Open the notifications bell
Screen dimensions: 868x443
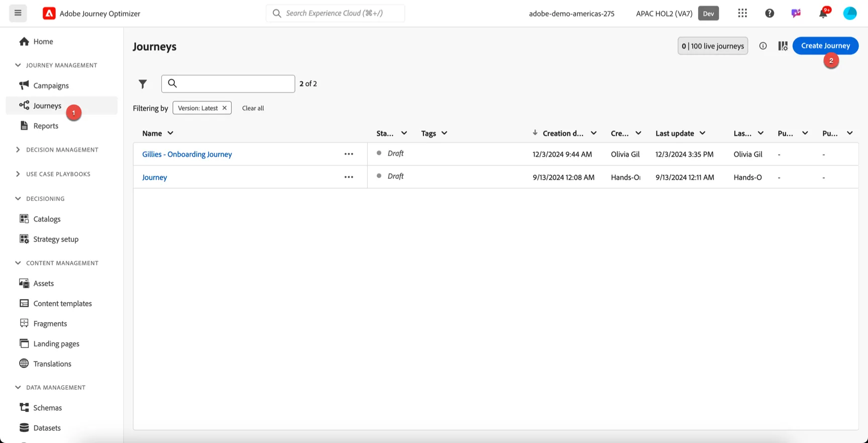point(823,13)
